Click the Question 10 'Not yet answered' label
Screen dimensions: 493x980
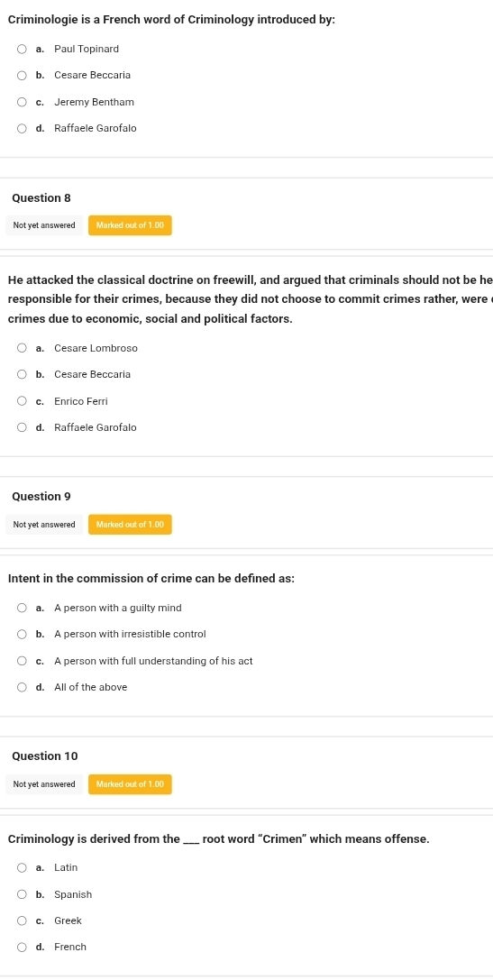pyautogui.click(x=44, y=783)
